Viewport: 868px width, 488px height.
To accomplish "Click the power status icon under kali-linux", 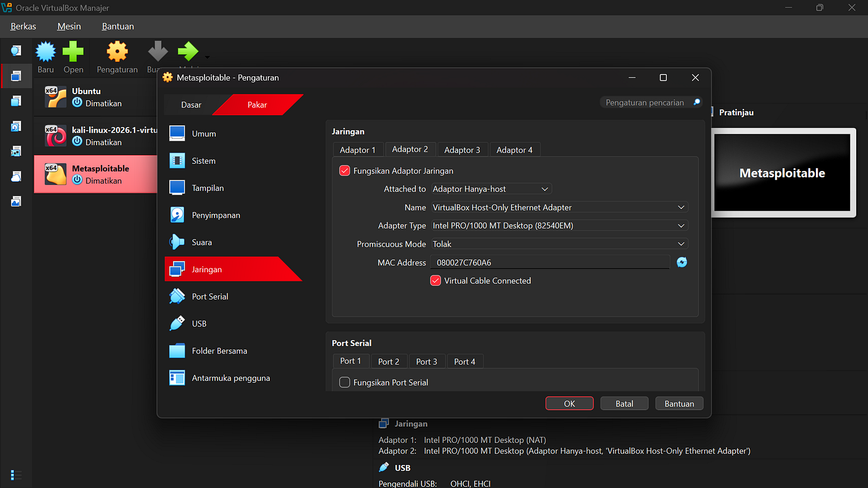I will click(77, 142).
